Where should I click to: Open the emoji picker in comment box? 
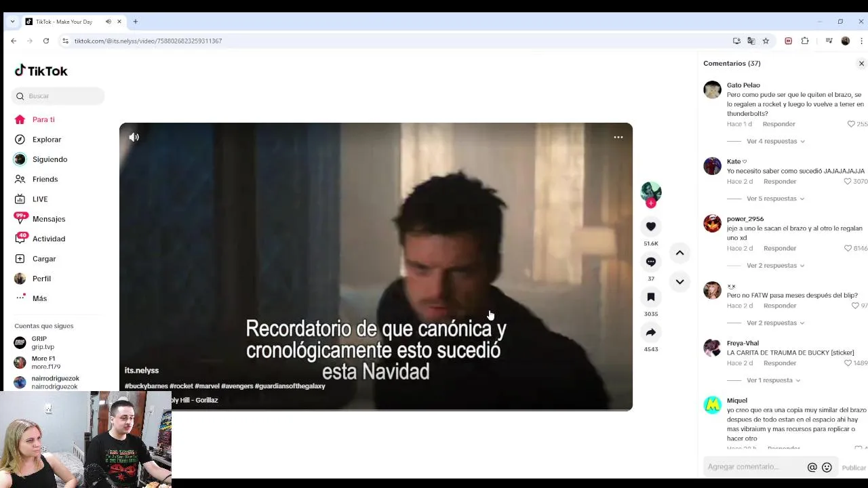click(x=827, y=467)
